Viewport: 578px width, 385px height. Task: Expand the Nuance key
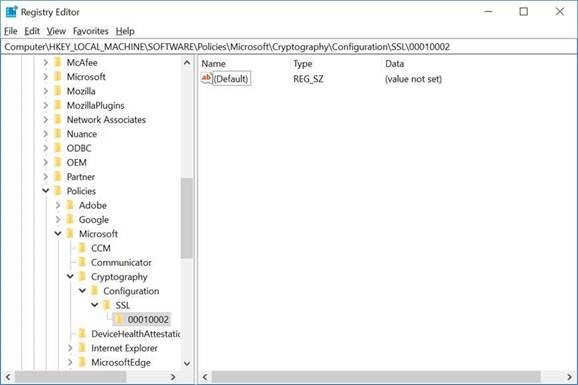pos(45,134)
